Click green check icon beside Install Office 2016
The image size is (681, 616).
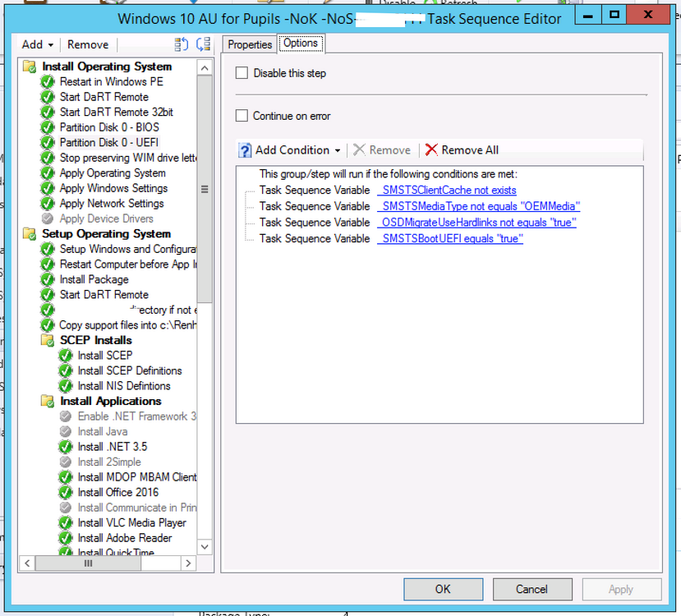(65, 492)
